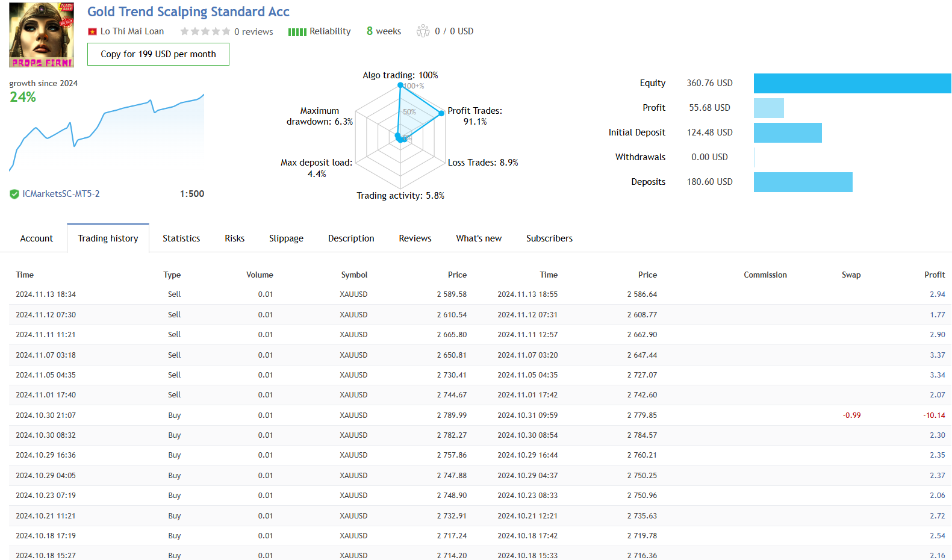Viewport: 952px width, 560px height.
Task: Open ICMarketsSC-MT5-2 broker link
Action: [61, 194]
